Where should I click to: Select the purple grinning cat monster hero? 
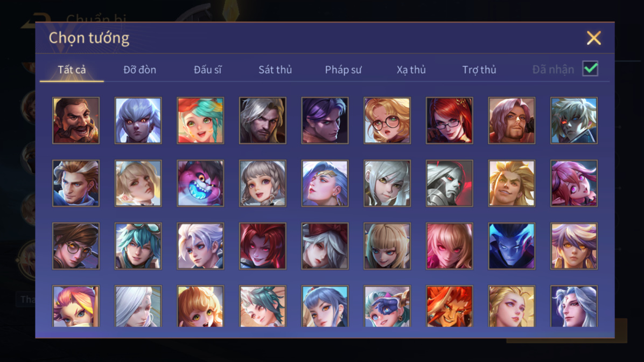(x=200, y=183)
